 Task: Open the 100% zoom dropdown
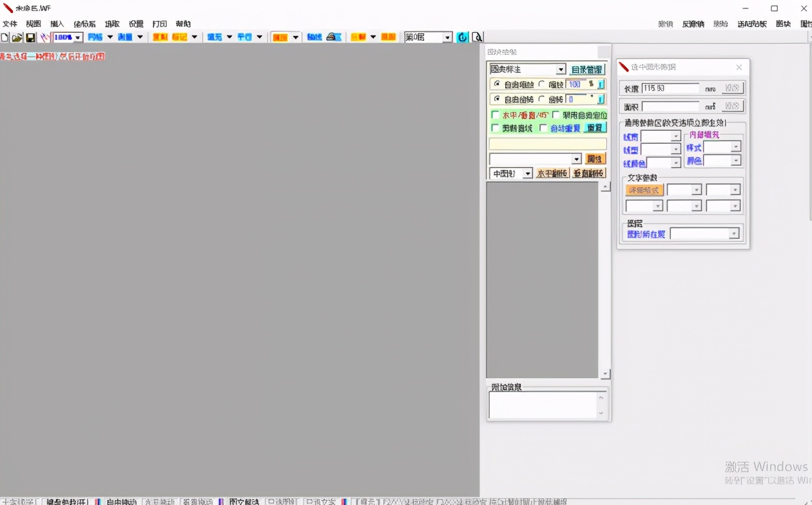pos(78,37)
